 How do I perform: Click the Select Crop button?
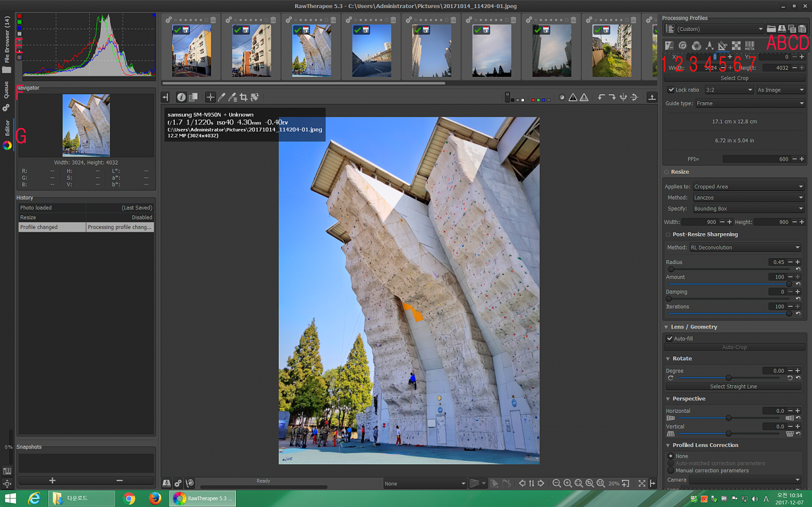[735, 78]
